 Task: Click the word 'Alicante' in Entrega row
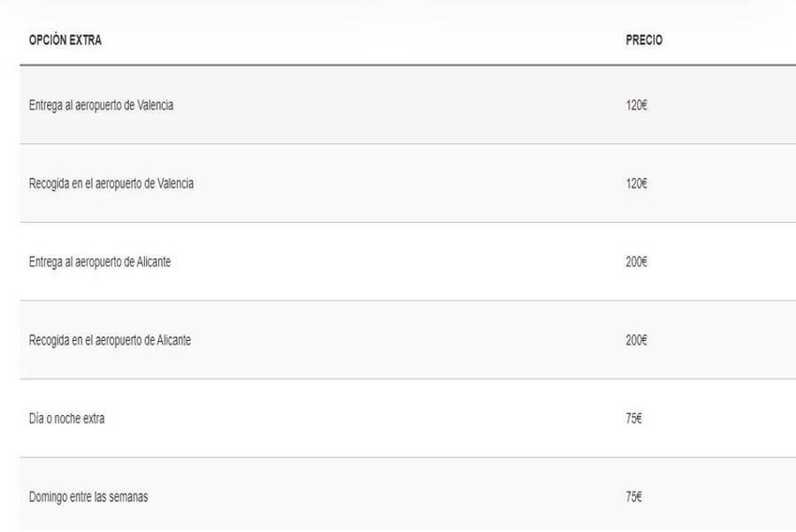(154, 261)
